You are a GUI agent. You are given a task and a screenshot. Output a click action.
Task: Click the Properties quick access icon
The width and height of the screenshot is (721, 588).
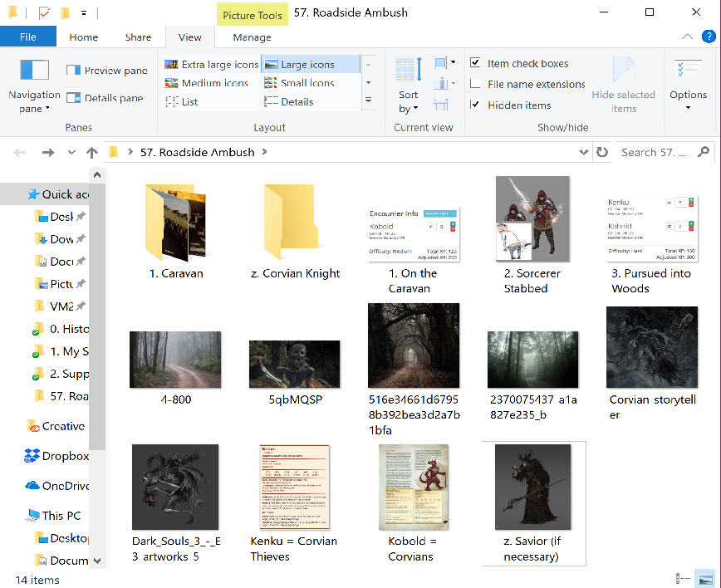tap(44, 12)
